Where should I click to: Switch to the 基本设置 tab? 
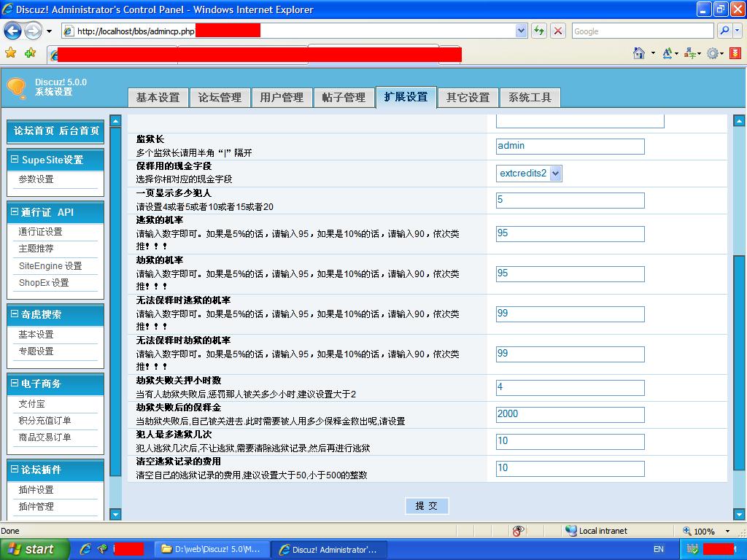click(x=158, y=98)
